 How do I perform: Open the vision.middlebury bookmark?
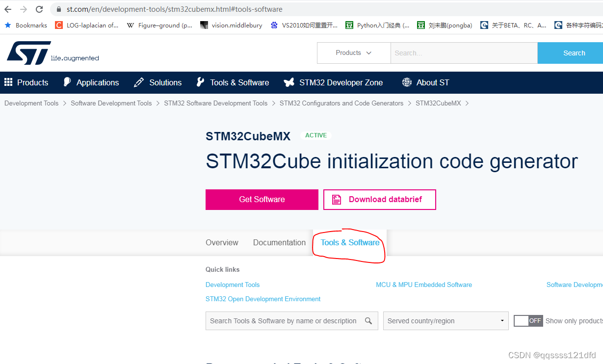(x=231, y=25)
